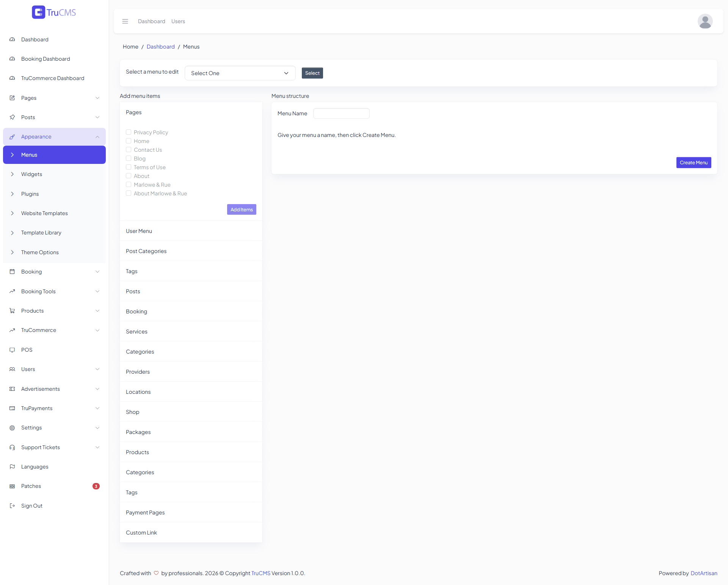Click the Products cart icon in sidebar
The height and width of the screenshot is (585, 728).
tap(12, 311)
